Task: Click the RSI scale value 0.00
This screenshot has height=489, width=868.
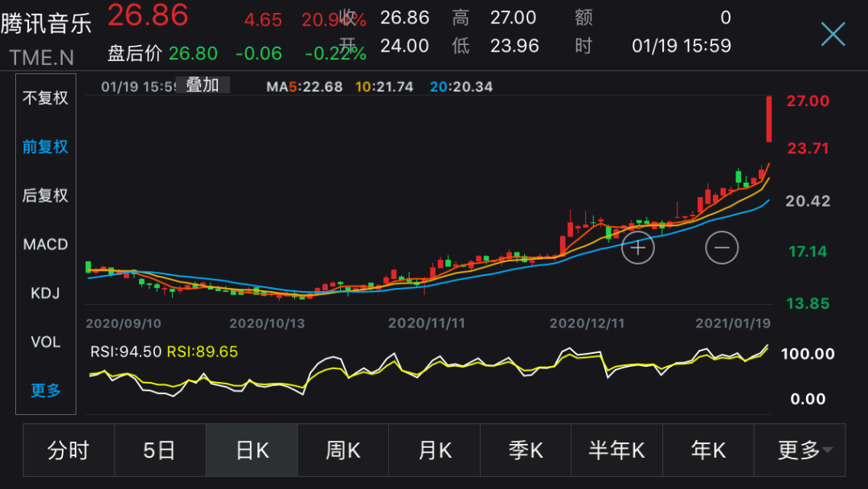Action: 808,399
